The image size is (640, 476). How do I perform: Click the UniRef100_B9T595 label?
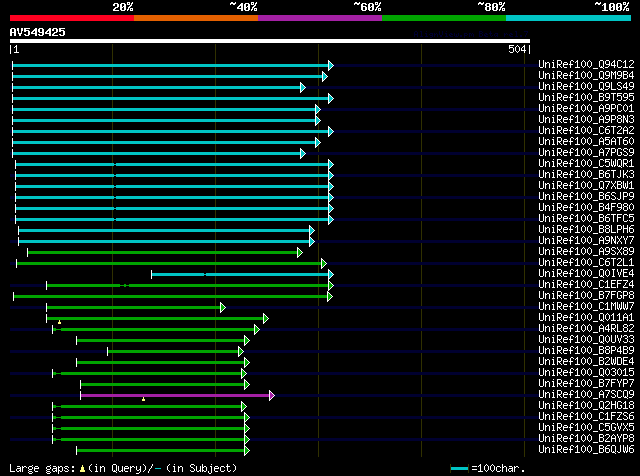(x=586, y=98)
